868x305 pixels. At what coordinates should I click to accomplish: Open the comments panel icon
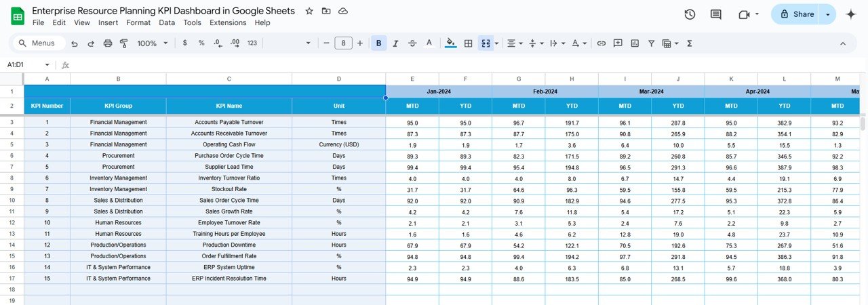715,14
